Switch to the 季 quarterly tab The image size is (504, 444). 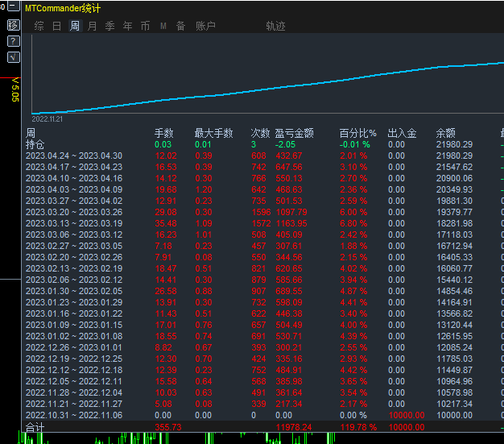(x=110, y=26)
